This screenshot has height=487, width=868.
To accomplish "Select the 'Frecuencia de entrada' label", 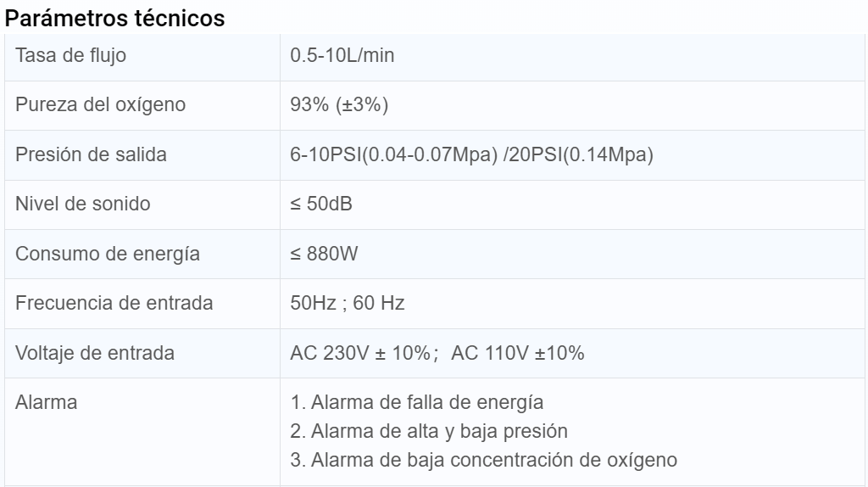I will point(114,303).
